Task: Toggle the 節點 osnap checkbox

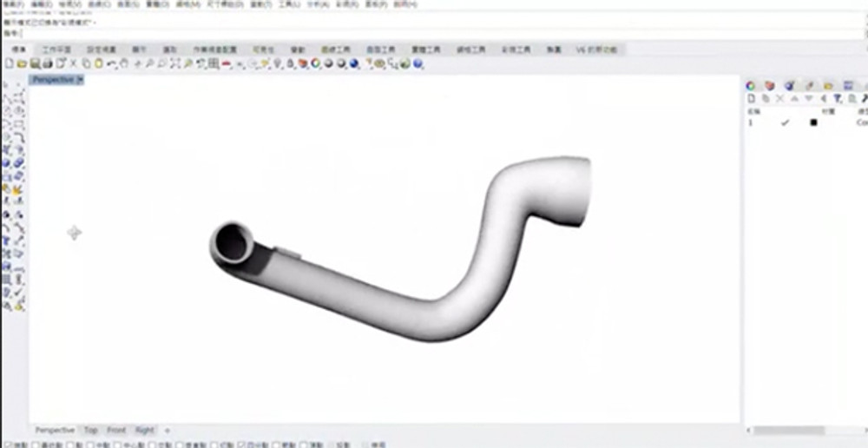Action: click(x=275, y=445)
